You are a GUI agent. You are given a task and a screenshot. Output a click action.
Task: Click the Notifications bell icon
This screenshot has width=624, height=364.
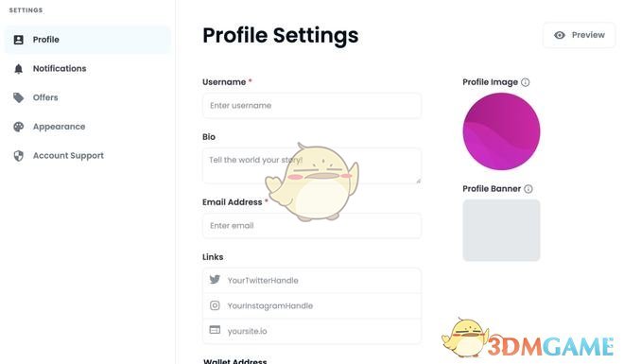click(18, 69)
